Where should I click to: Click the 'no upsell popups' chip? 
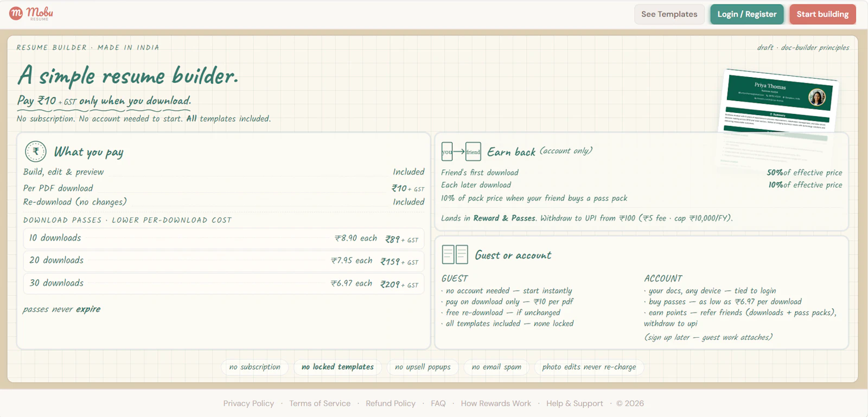tap(423, 367)
